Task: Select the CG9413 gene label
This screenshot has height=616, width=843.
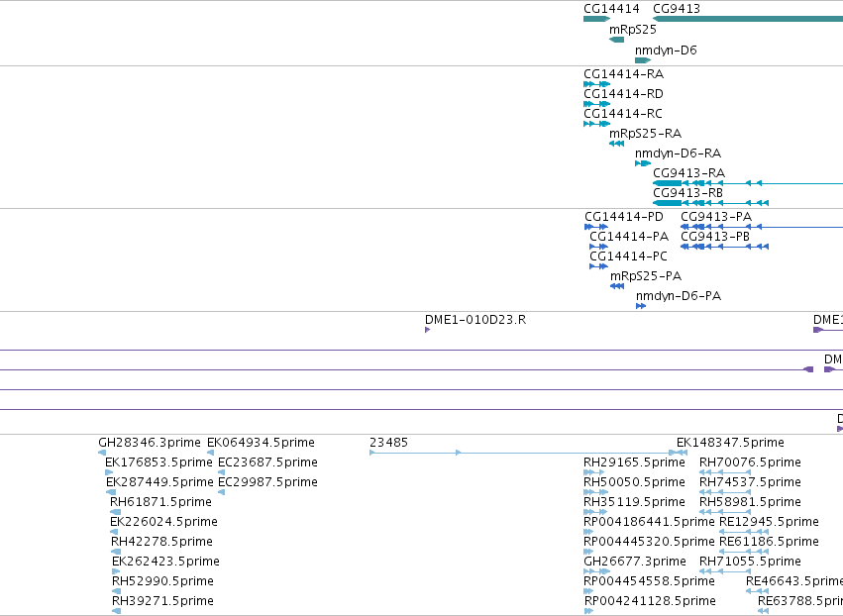Action: point(677,9)
